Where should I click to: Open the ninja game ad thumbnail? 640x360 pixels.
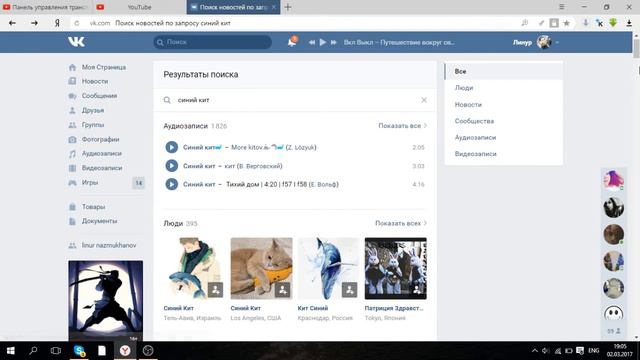106,300
